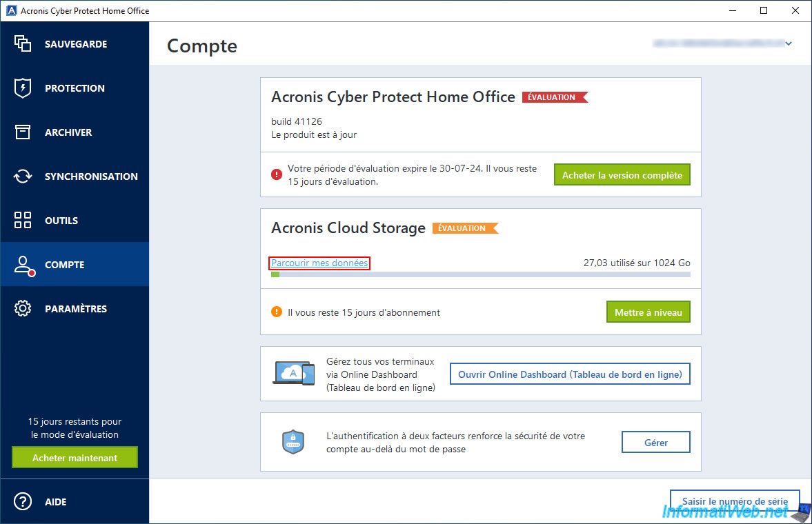Minimize the Acronis window

[732, 10]
